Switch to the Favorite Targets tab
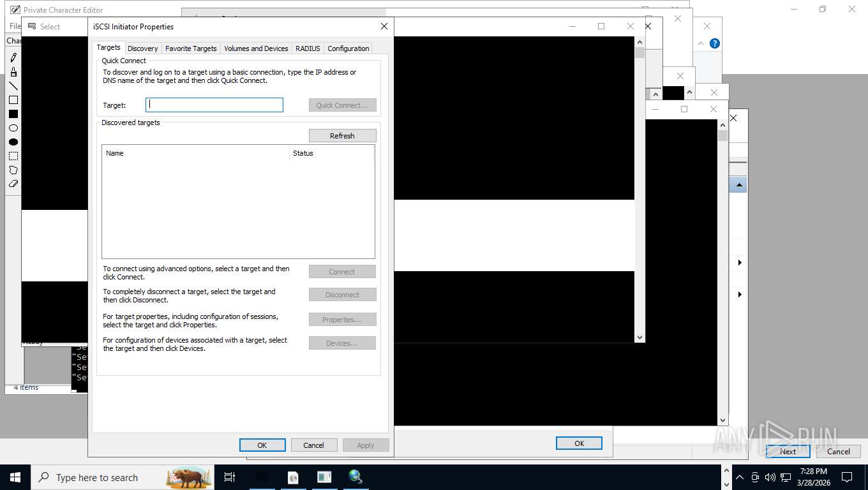The width and height of the screenshot is (868, 490). (x=191, y=48)
